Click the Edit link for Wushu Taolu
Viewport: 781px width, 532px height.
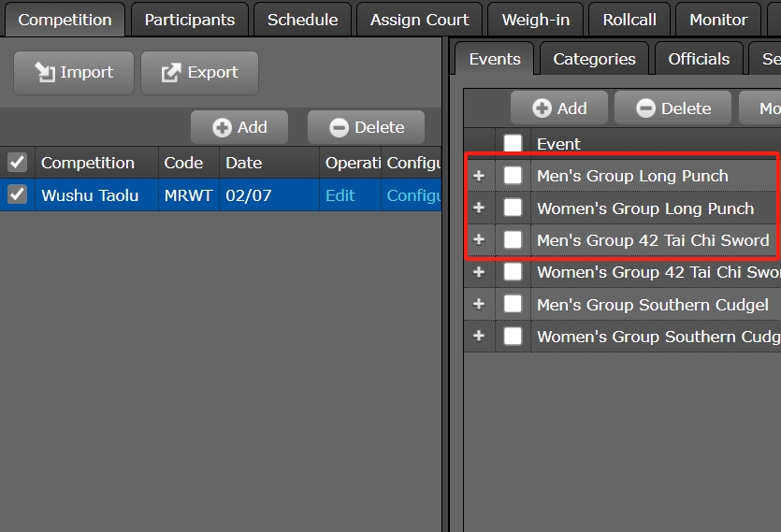click(x=340, y=195)
